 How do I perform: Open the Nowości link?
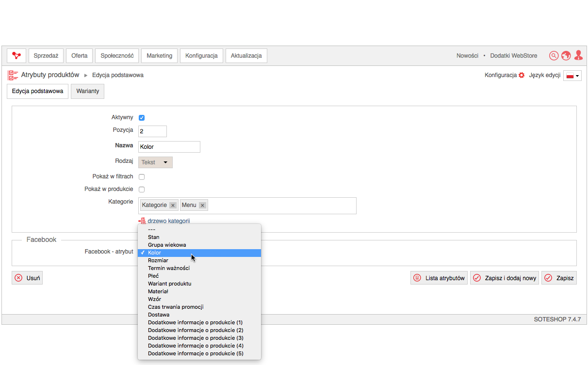pos(468,56)
